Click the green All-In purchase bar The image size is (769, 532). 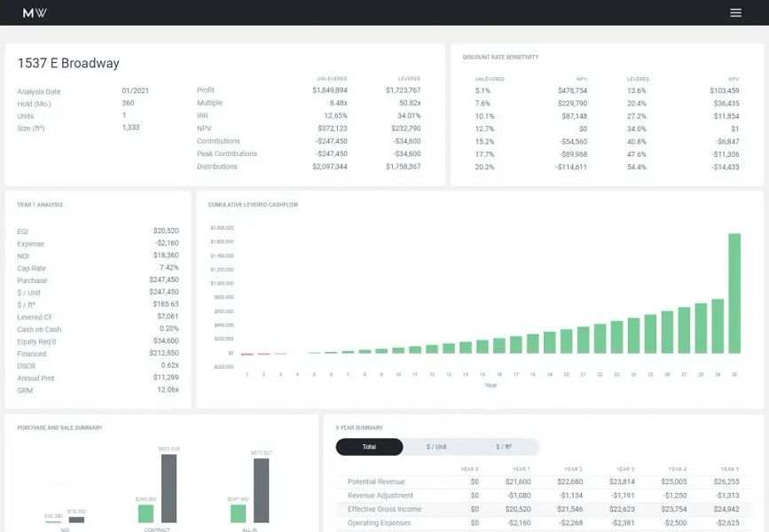[238, 513]
